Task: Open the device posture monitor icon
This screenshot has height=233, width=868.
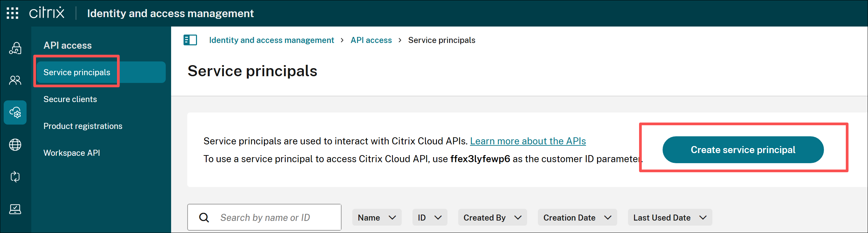Action: 15,209
